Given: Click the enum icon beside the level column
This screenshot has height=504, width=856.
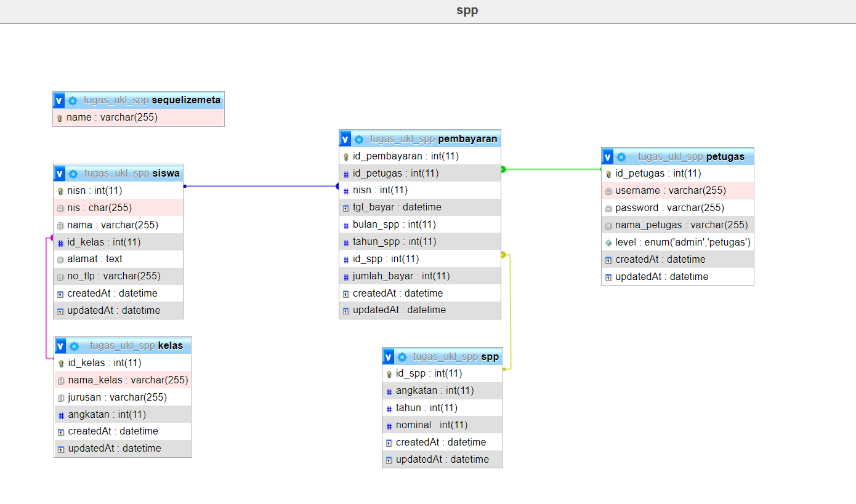Looking at the screenshot, I should pyautogui.click(x=608, y=243).
